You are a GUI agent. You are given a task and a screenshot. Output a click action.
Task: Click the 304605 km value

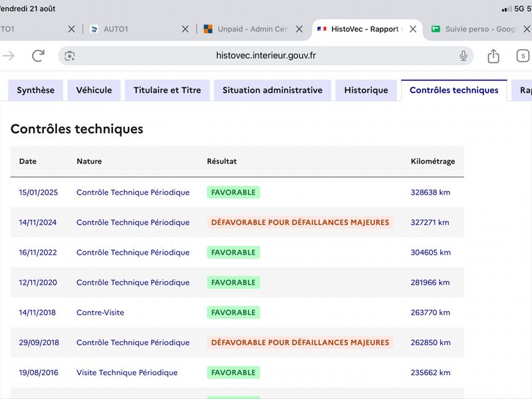tap(430, 253)
